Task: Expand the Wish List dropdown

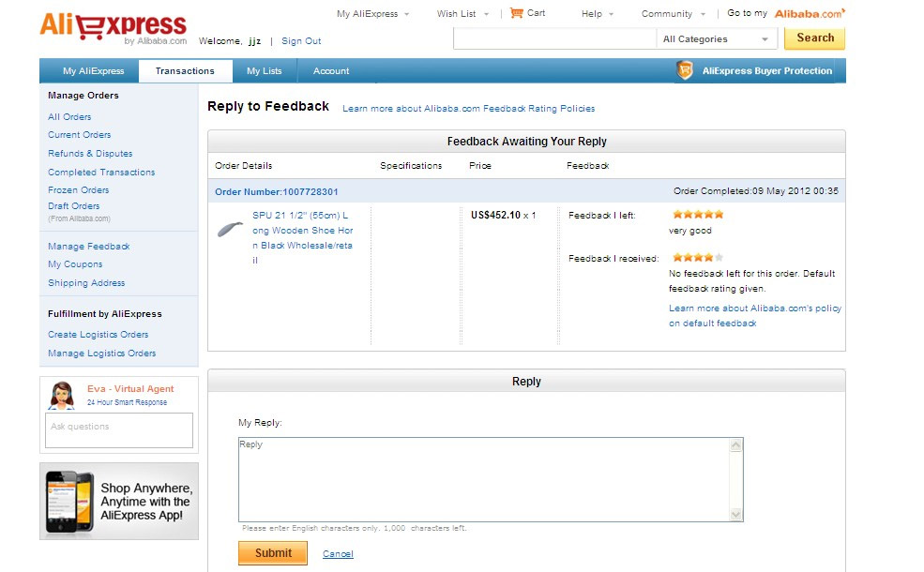Action: coord(462,14)
